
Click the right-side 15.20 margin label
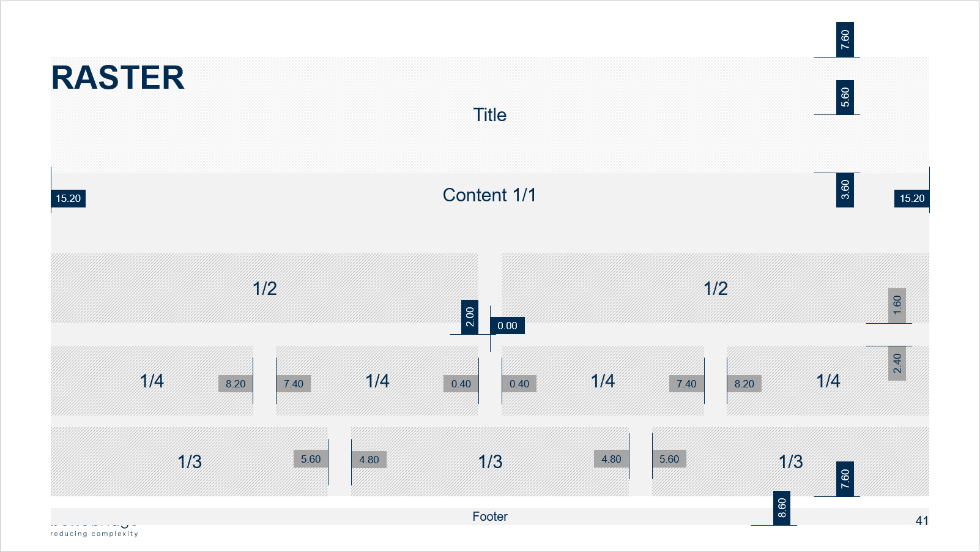click(x=911, y=198)
